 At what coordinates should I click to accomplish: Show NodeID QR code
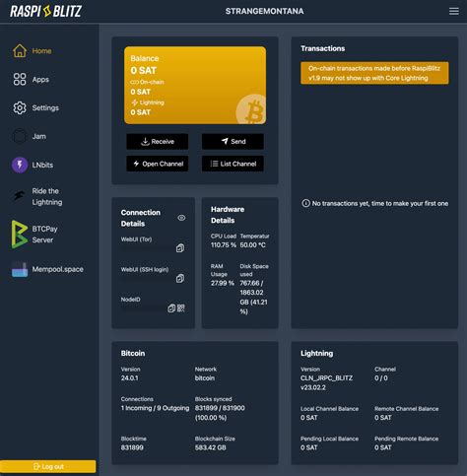tap(181, 308)
